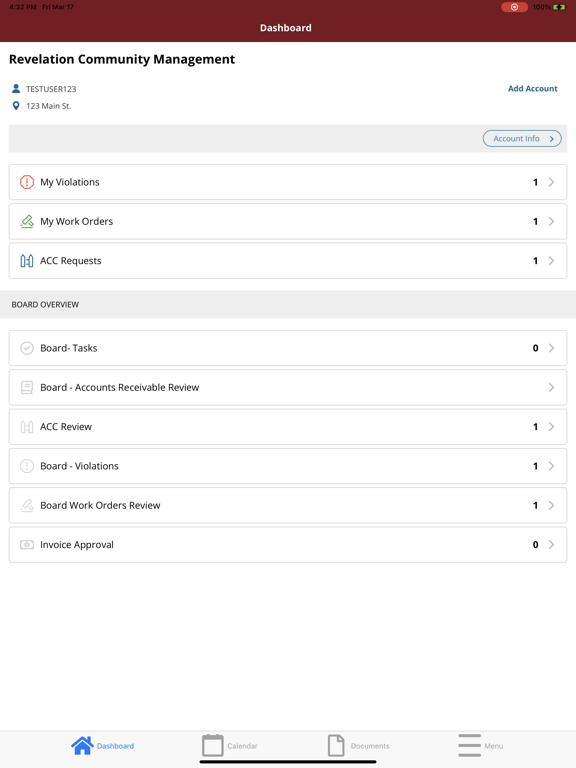Click the ACC Requests blueprint icon
Viewport: 576px width, 768px height.
coord(27,261)
